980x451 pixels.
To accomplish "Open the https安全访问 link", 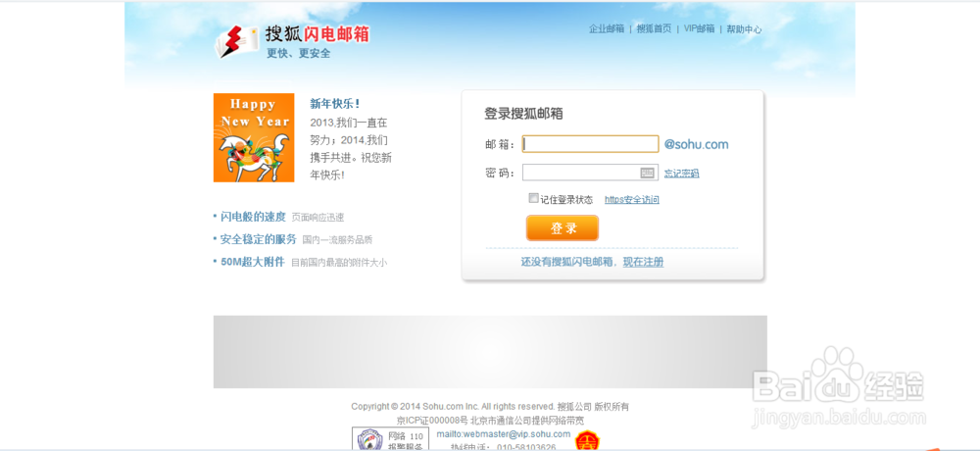I will (x=632, y=200).
